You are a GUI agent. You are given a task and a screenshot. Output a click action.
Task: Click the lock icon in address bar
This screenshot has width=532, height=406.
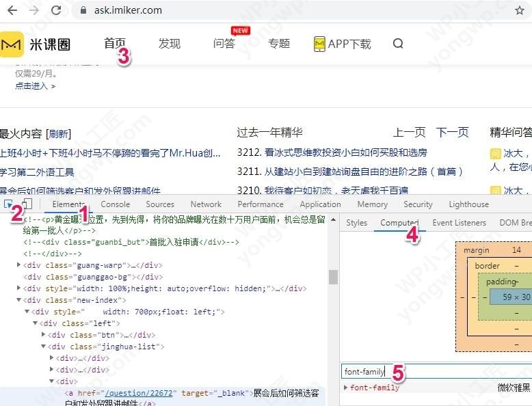pyautogui.click(x=84, y=10)
